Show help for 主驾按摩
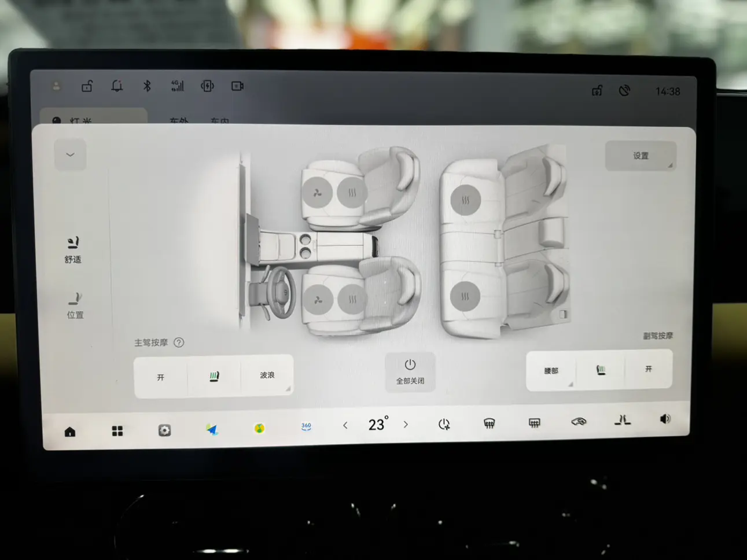The height and width of the screenshot is (560, 747). click(179, 342)
